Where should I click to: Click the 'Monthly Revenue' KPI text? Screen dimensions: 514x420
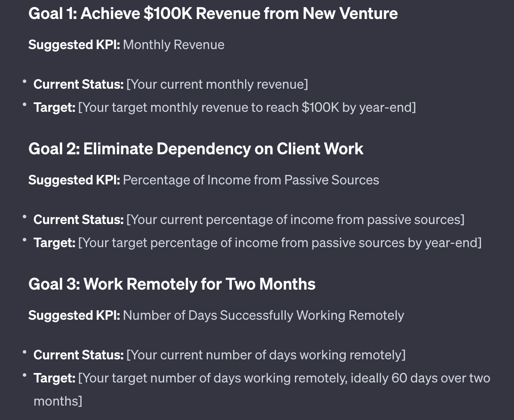coord(174,45)
